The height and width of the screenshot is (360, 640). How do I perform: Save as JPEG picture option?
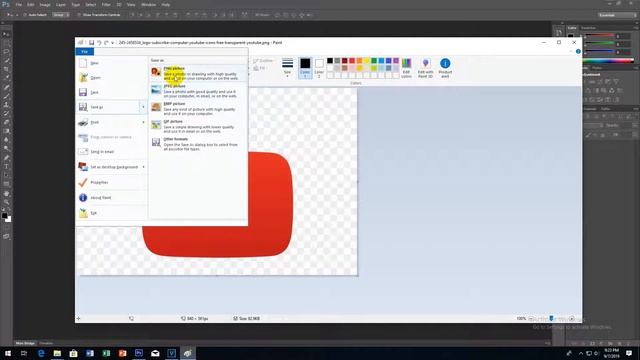[198, 91]
